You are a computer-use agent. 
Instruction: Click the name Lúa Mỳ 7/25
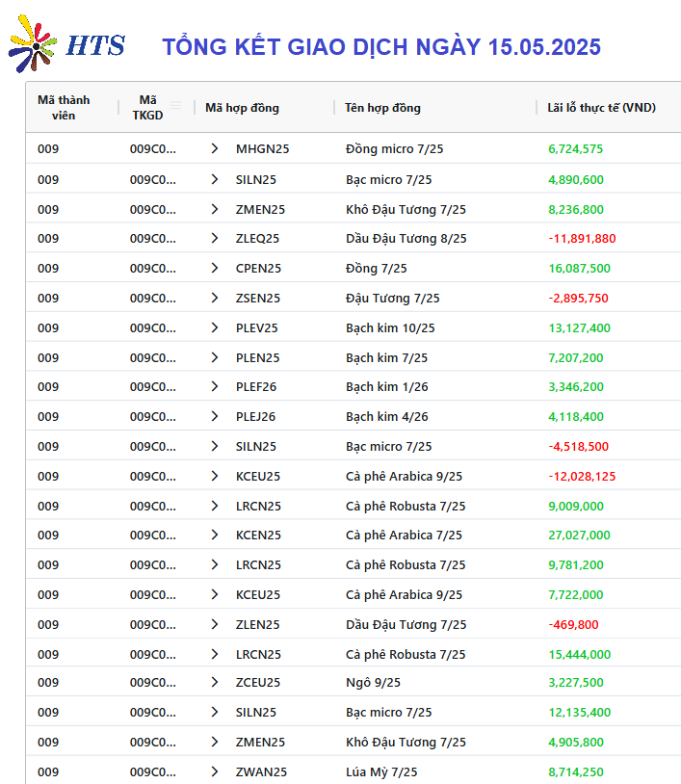(381, 772)
